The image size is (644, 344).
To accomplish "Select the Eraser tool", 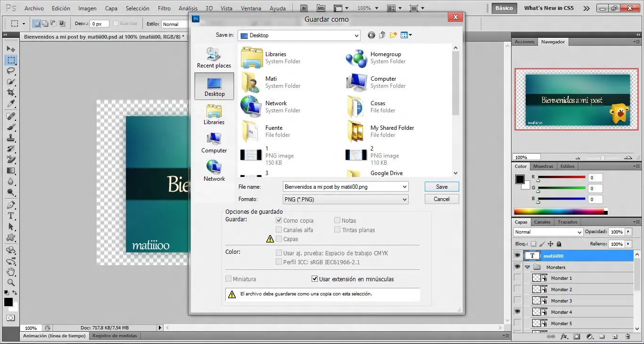I will [x=11, y=160].
